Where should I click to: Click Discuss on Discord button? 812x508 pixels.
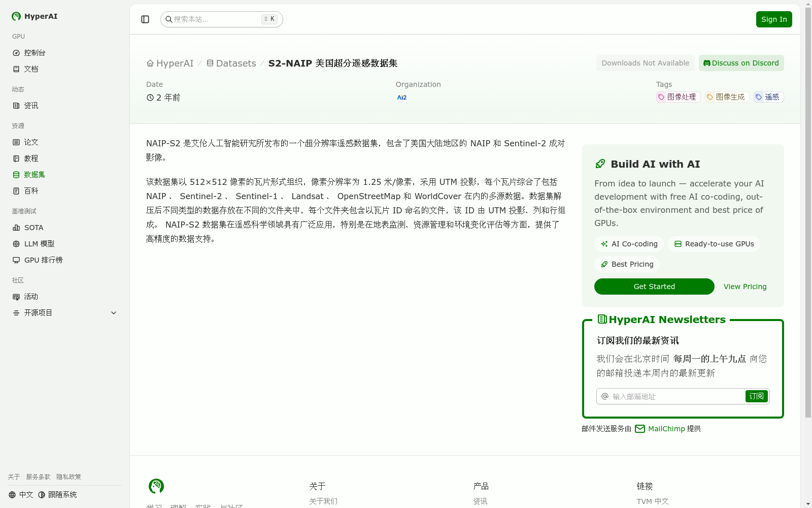pyautogui.click(x=741, y=63)
